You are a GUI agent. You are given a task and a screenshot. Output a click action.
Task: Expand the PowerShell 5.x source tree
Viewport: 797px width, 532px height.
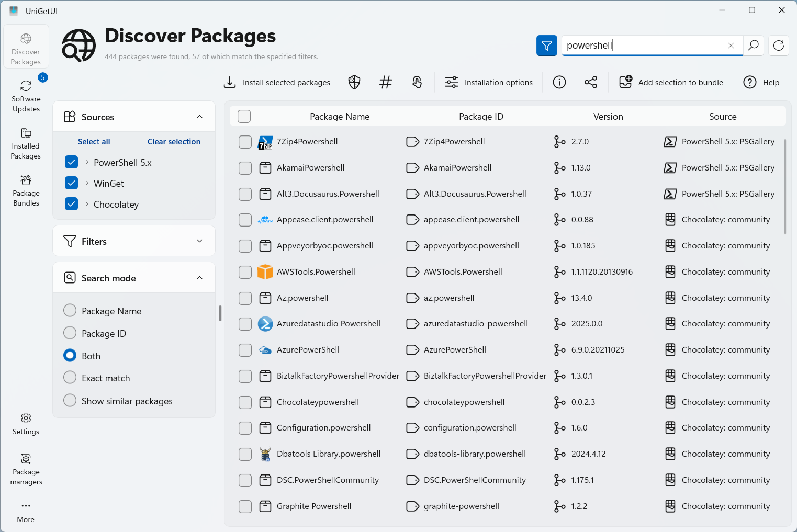[x=87, y=162]
